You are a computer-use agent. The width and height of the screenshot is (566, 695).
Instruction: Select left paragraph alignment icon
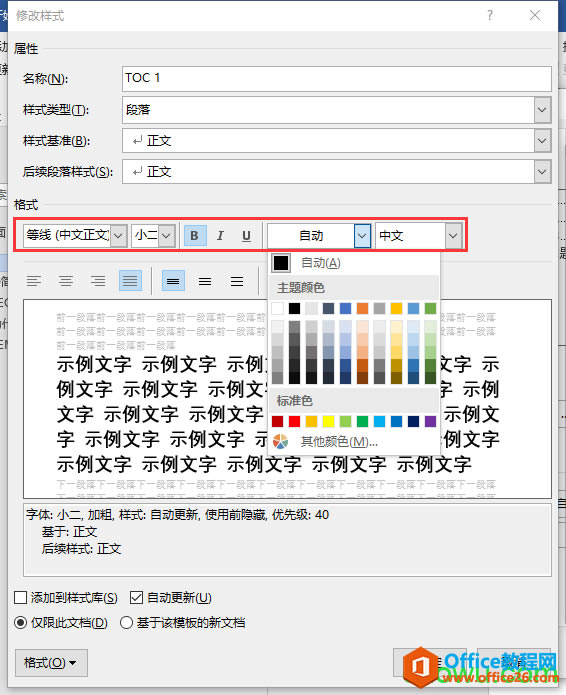click(34, 281)
